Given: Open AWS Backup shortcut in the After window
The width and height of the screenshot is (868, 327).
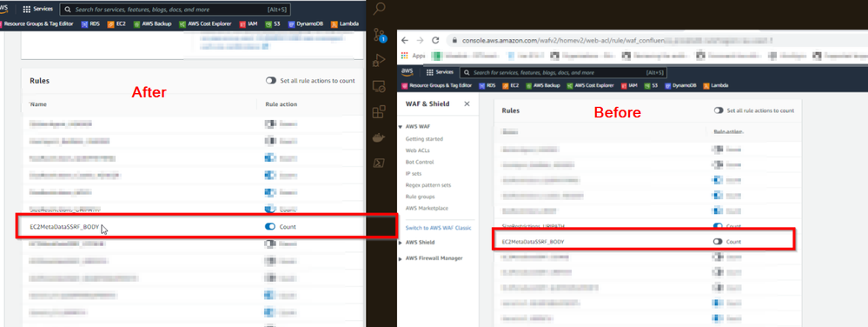Looking at the screenshot, I should [x=152, y=23].
